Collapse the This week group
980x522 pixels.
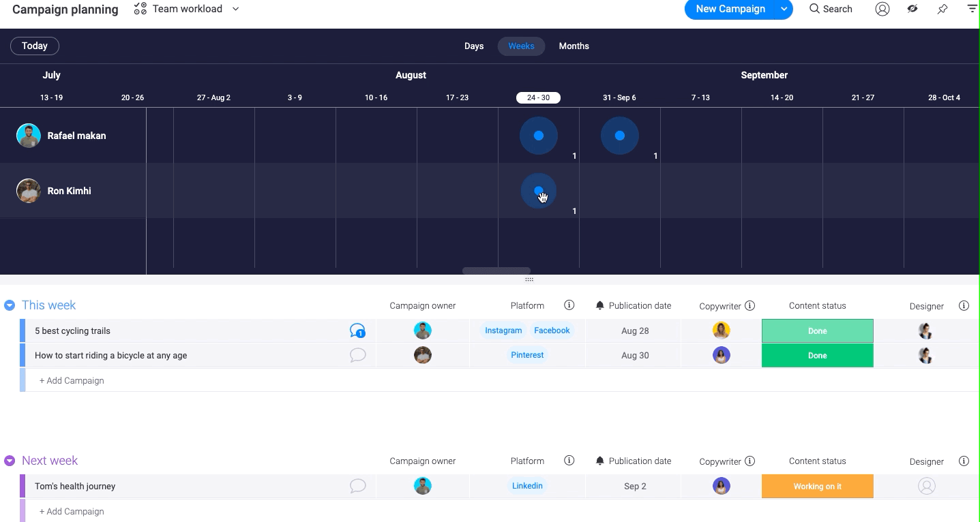pyautogui.click(x=10, y=305)
